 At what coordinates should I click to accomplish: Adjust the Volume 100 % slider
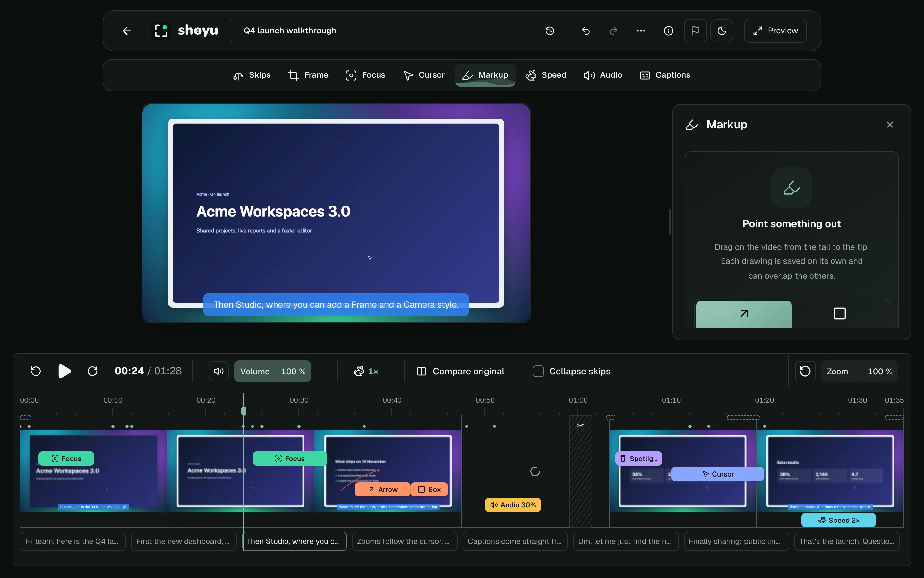[273, 371]
